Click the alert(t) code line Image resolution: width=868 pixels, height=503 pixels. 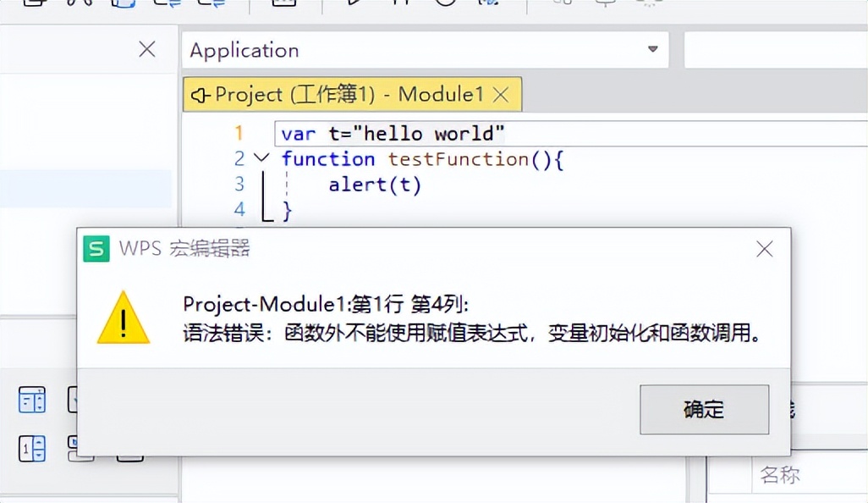click(x=375, y=185)
